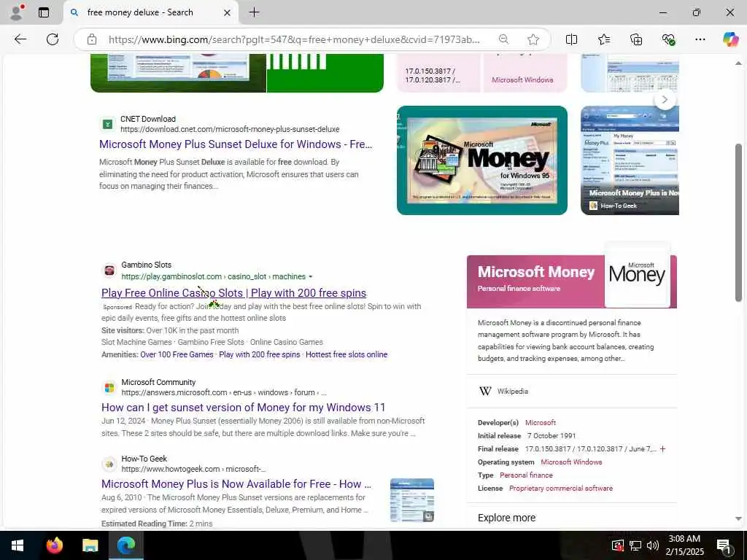Launch Firefox from the taskbar
747x560 pixels.
click(54, 545)
